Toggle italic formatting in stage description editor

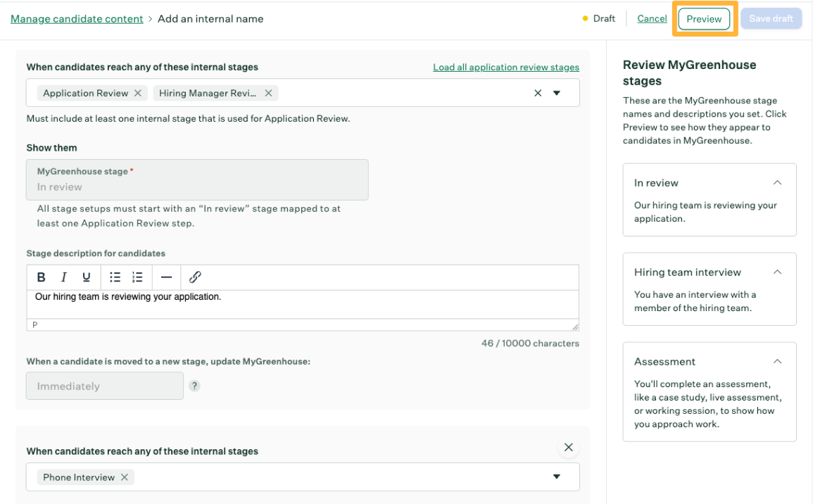(x=64, y=277)
